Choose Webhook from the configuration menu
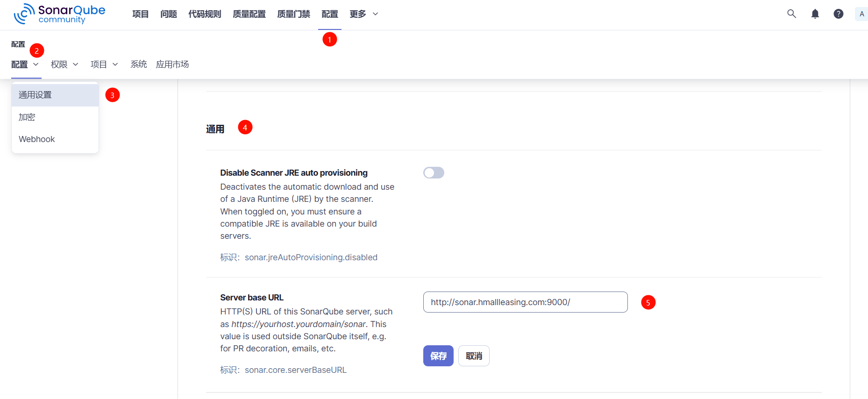This screenshot has width=868, height=399. click(x=37, y=139)
